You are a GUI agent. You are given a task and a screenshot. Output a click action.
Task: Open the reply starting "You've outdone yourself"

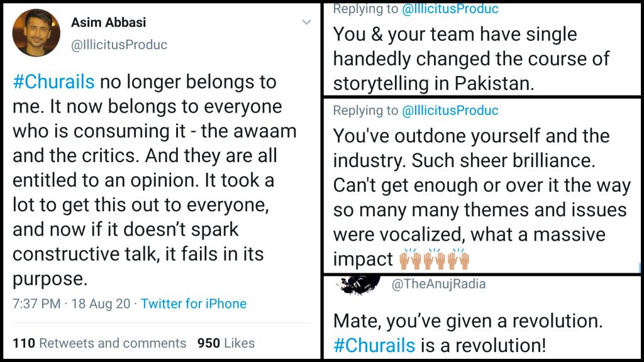(481, 185)
